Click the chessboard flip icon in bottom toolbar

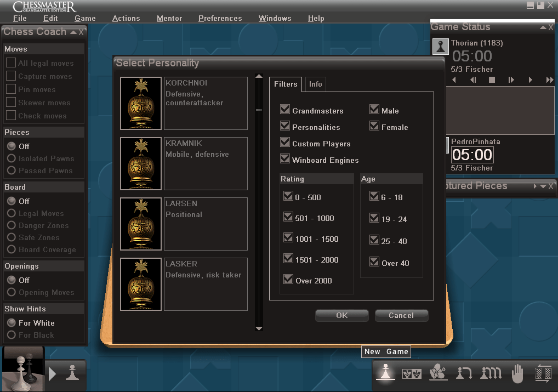tap(543, 373)
